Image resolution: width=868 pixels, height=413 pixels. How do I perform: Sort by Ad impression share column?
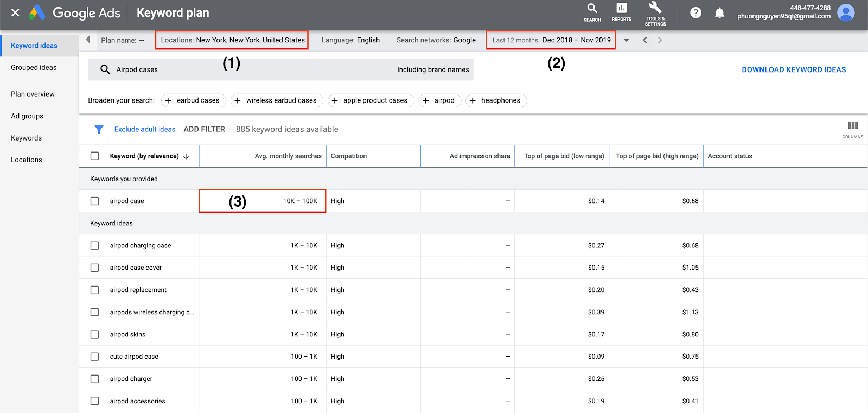(480, 156)
